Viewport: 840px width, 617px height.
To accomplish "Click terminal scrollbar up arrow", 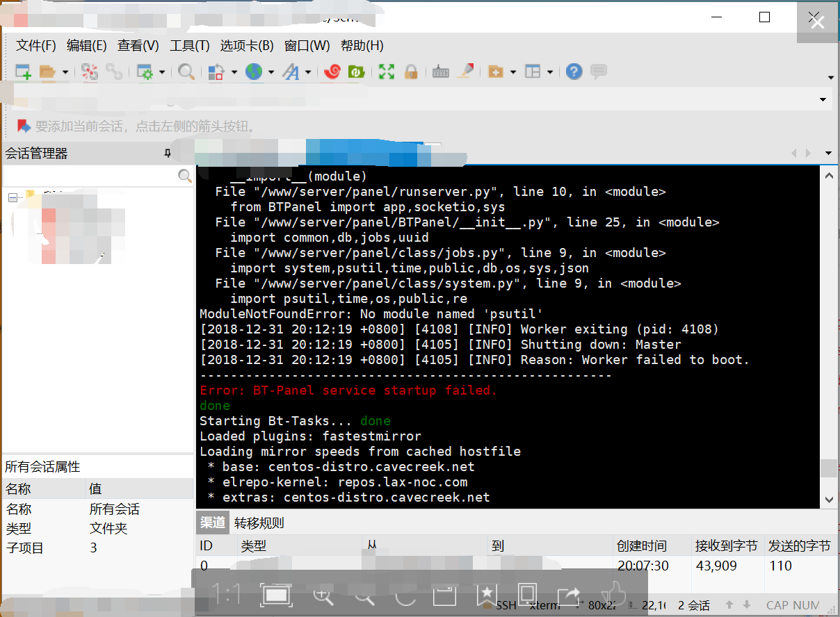I will point(829,177).
